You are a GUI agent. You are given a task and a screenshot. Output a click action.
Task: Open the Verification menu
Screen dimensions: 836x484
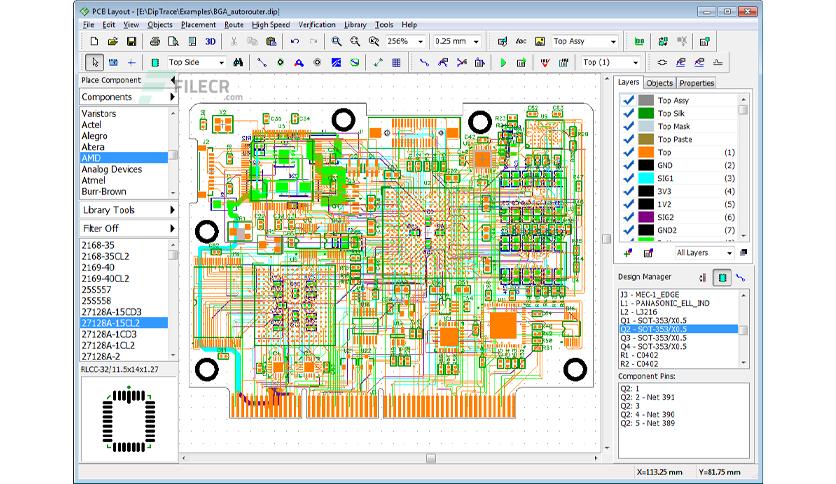317,25
